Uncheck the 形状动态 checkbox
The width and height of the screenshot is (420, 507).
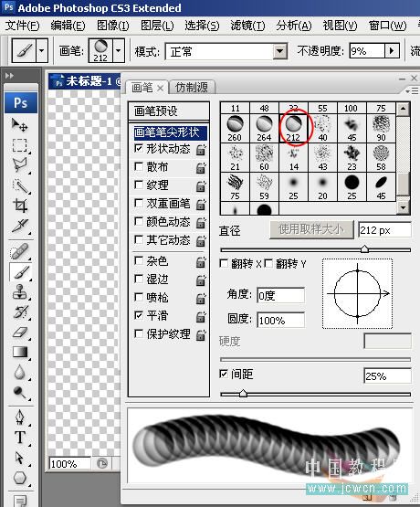139,148
